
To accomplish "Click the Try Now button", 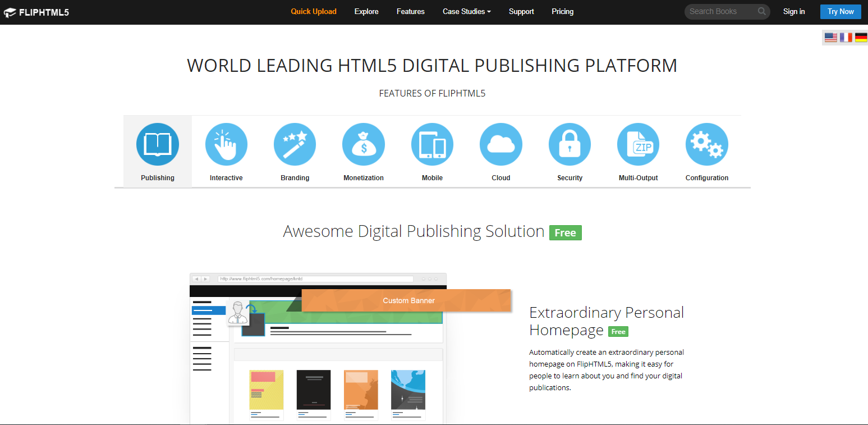I will (x=841, y=11).
